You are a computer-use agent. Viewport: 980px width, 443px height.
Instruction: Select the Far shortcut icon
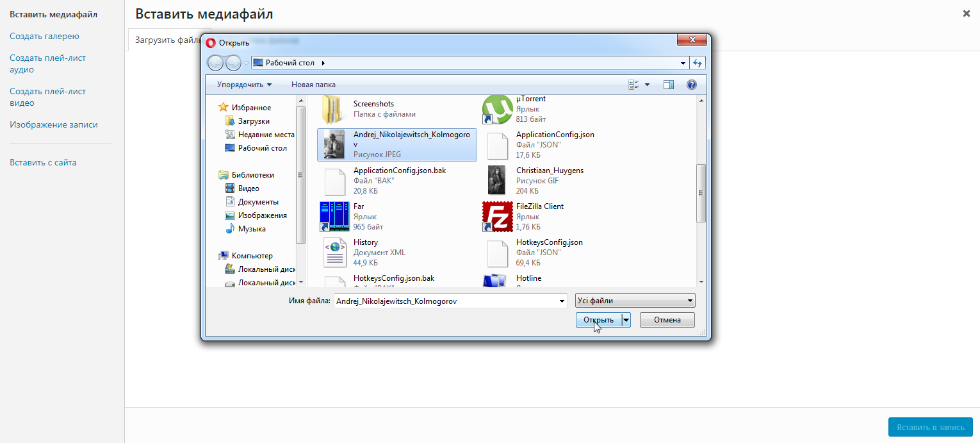[x=334, y=217]
